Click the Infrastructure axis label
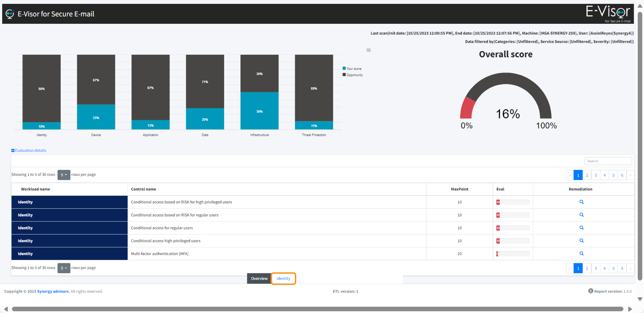 [259, 135]
